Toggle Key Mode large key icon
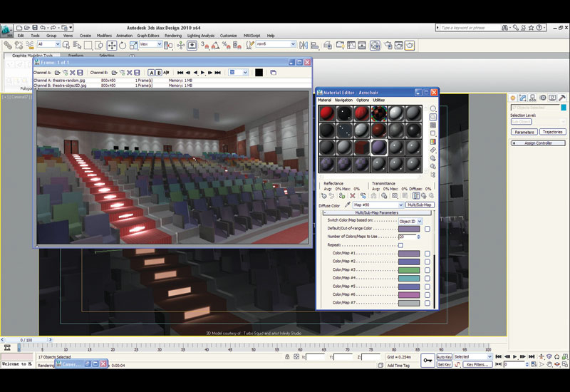 coord(427,361)
